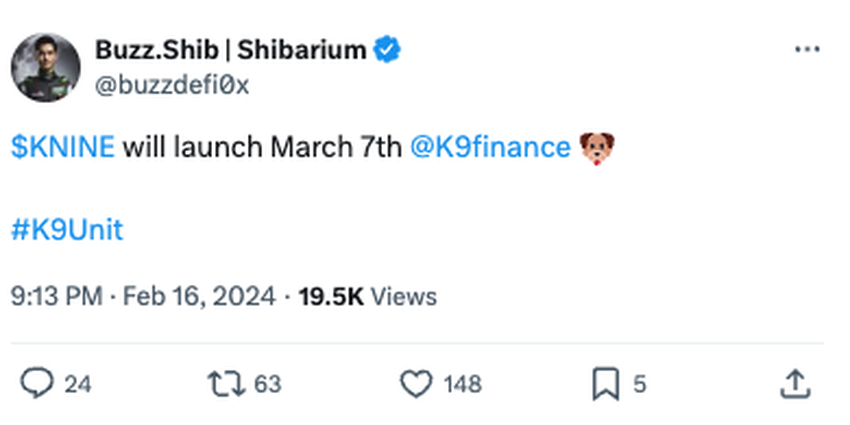The width and height of the screenshot is (850, 425).
Task: Click the repost count 63
Action: (267, 384)
